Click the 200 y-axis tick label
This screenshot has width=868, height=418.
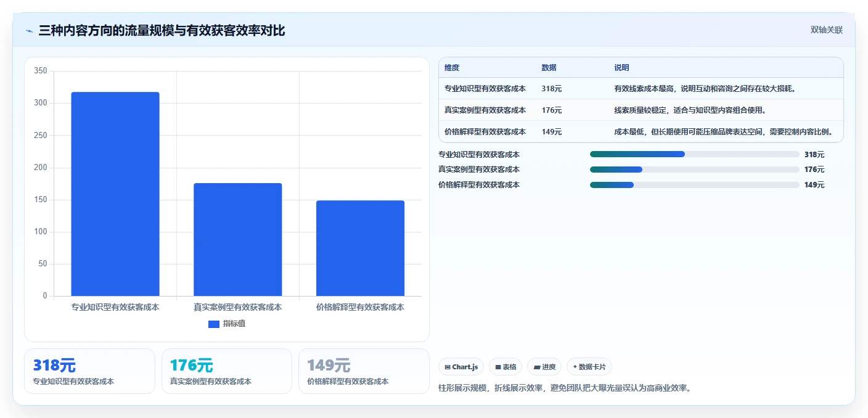pos(41,168)
